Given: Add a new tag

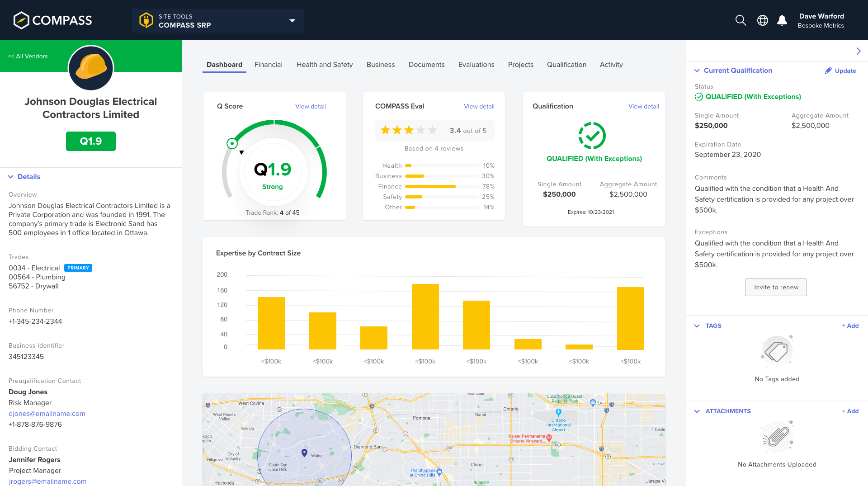Looking at the screenshot, I should 850,326.
